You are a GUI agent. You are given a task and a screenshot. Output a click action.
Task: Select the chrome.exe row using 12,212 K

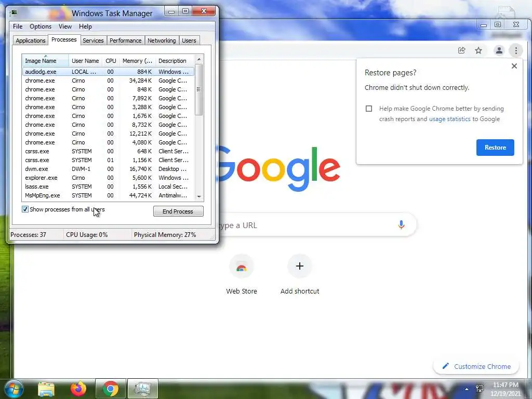coord(109,134)
